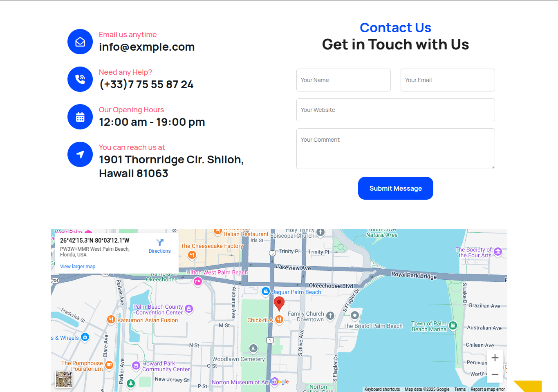Click the calendar opening hours icon
558x392 pixels.
tap(80, 117)
